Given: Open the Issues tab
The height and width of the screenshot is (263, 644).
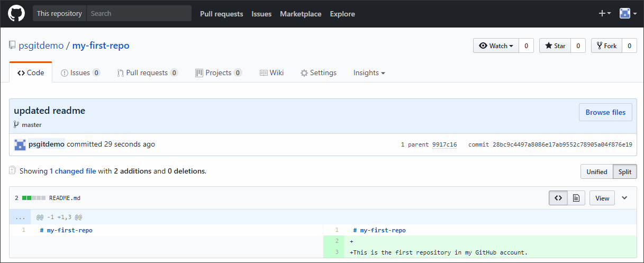Looking at the screenshot, I should coord(80,72).
